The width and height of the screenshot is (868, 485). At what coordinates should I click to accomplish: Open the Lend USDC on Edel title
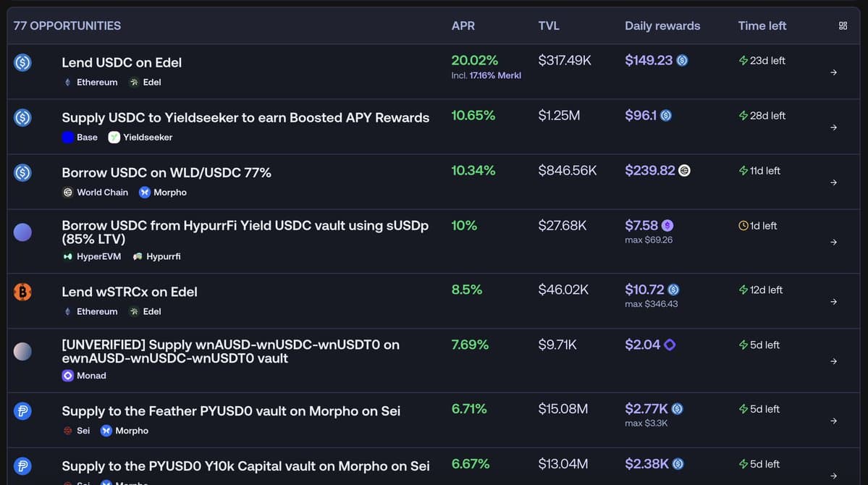[x=122, y=62]
